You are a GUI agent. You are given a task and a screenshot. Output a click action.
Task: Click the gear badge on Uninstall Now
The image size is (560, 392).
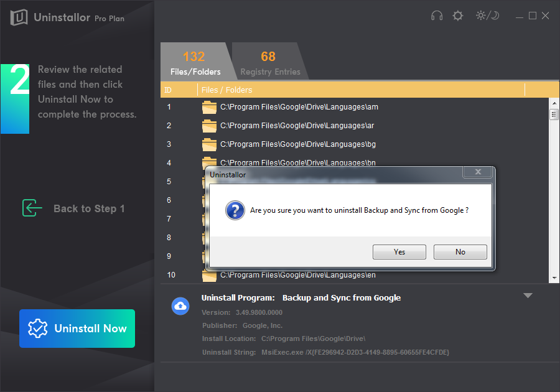point(37,329)
